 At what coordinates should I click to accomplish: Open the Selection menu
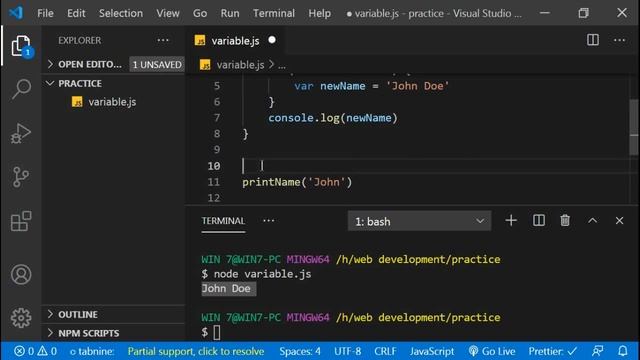pyautogui.click(x=121, y=13)
